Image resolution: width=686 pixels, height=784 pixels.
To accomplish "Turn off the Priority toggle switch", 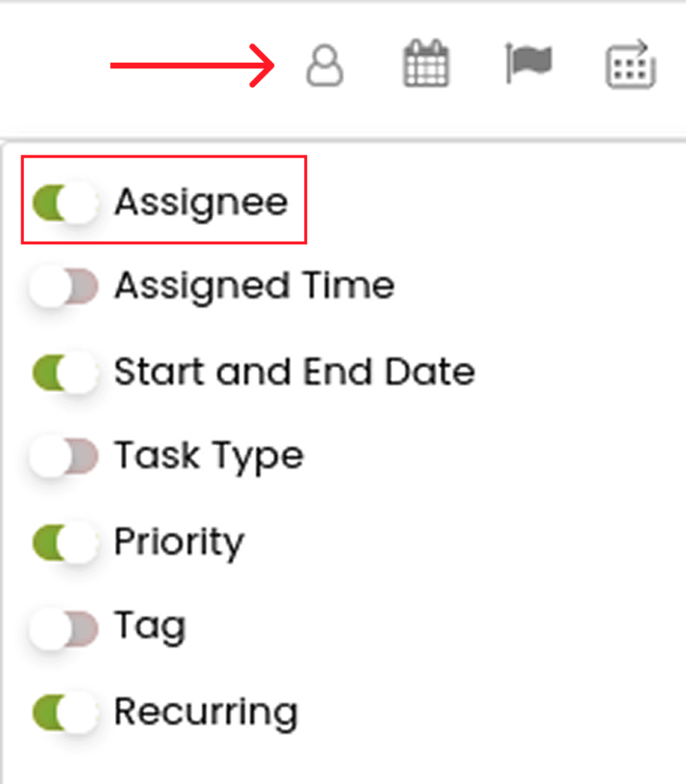I will point(64,543).
